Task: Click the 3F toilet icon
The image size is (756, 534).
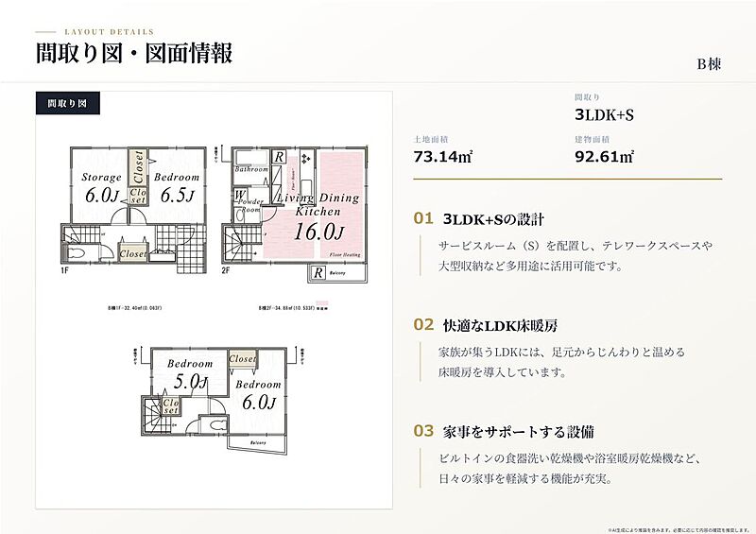Action: [218, 424]
